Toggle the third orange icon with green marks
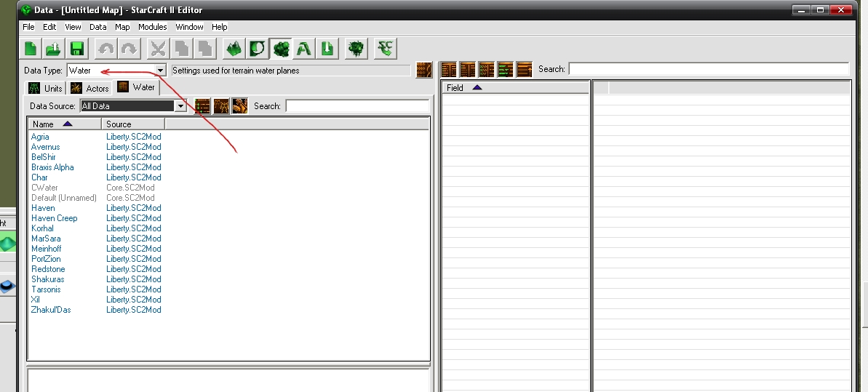This screenshot has height=392, width=868. (487, 69)
